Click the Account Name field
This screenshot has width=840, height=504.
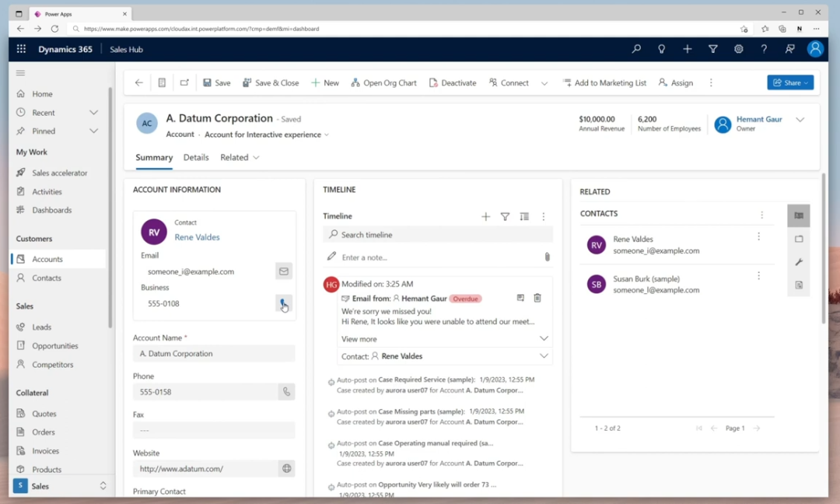tap(214, 353)
